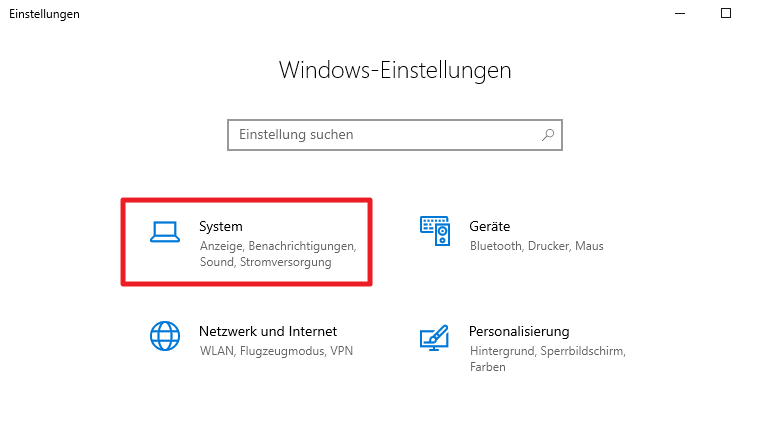Viewport: 759px width, 425px height.
Task: Click the Hintergrund, Sperrbildschirm description text
Action: pos(548,351)
